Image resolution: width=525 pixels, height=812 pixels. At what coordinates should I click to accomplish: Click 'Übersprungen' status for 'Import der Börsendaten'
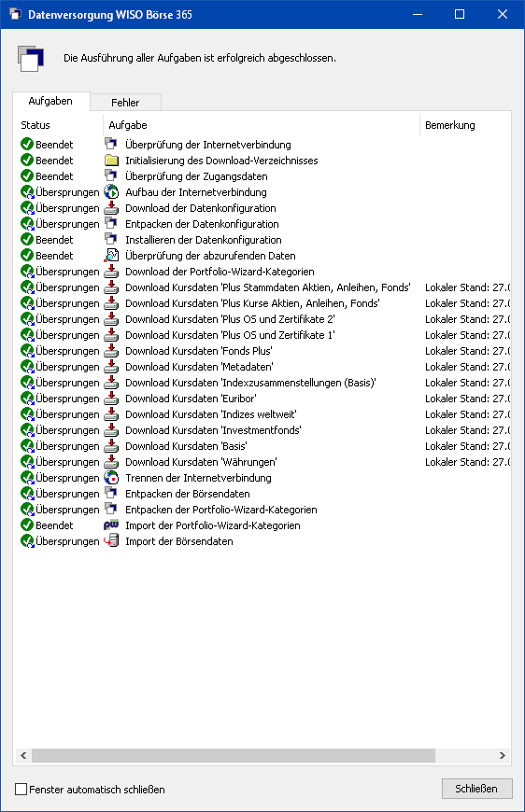[x=67, y=541]
